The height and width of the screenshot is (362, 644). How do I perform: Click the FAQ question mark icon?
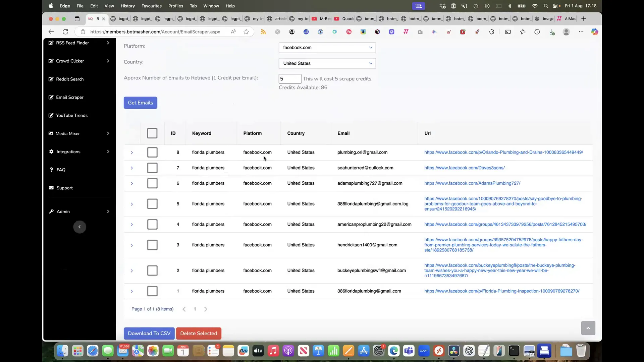coord(51,170)
